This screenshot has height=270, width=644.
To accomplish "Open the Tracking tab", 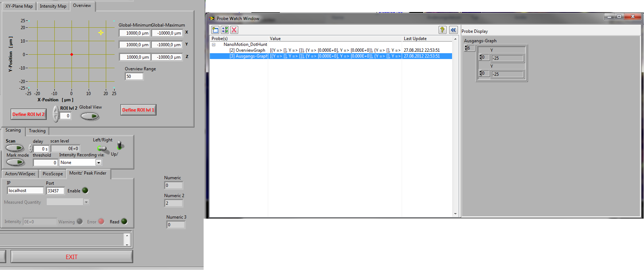I will pos(37,131).
